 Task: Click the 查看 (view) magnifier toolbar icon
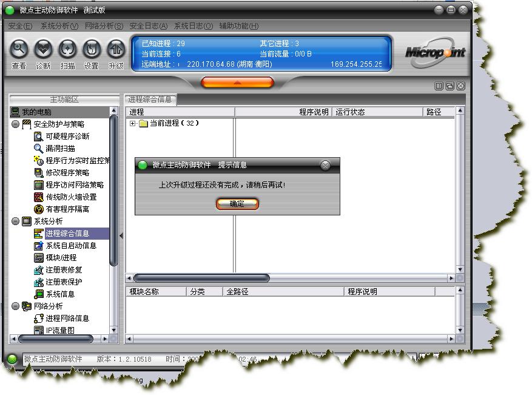click(x=19, y=49)
